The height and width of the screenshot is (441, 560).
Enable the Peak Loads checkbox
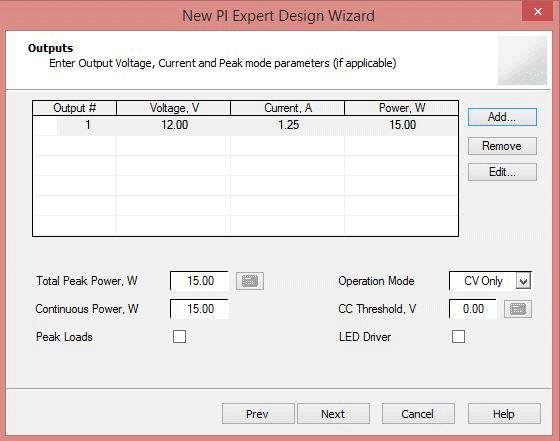coord(179,336)
